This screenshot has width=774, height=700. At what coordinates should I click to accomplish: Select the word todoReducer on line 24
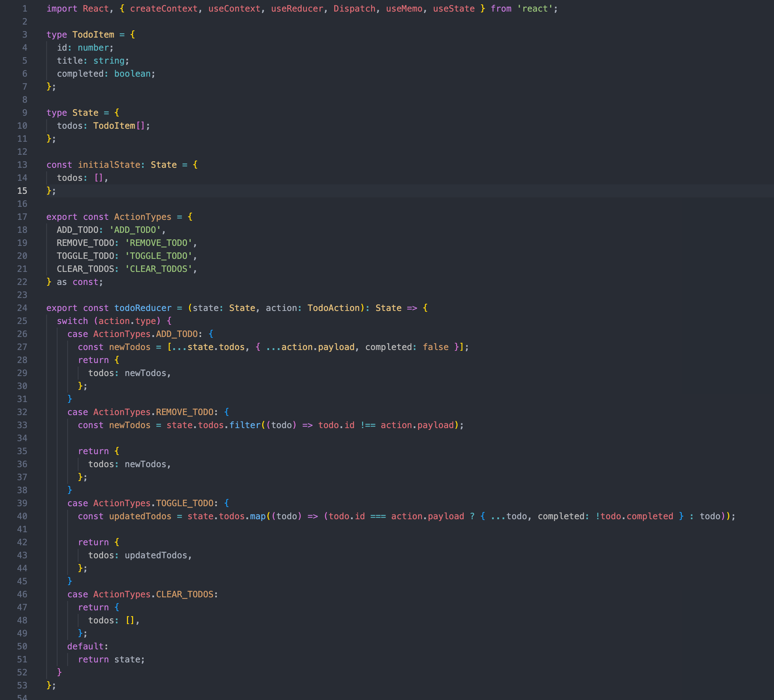[x=143, y=308]
